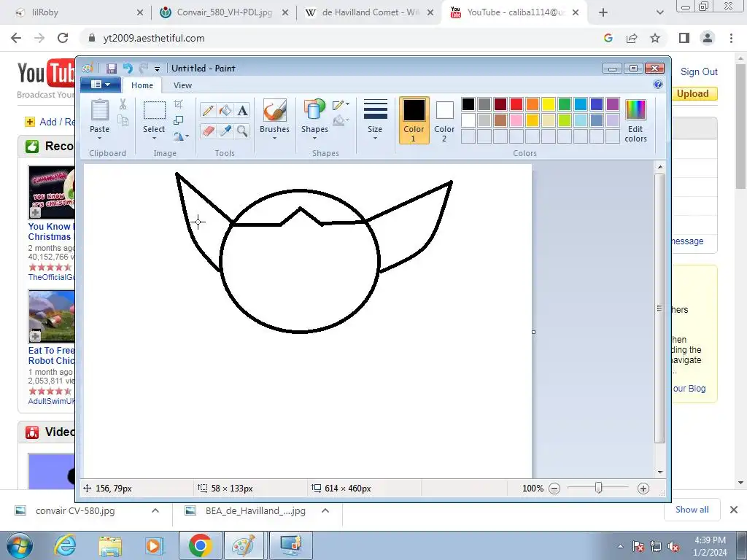
Task: Activate Color 1 button
Action: pyautogui.click(x=414, y=120)
